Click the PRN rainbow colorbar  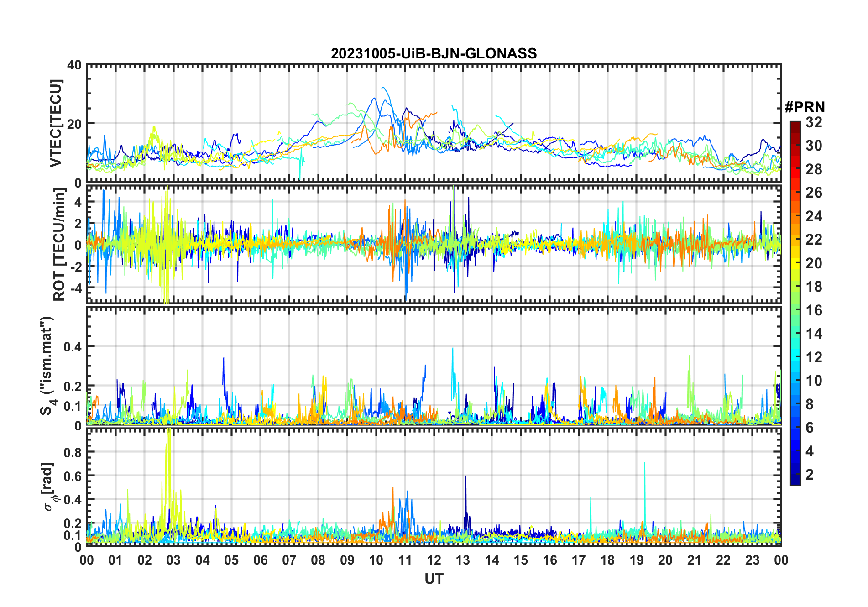(795, 303)
